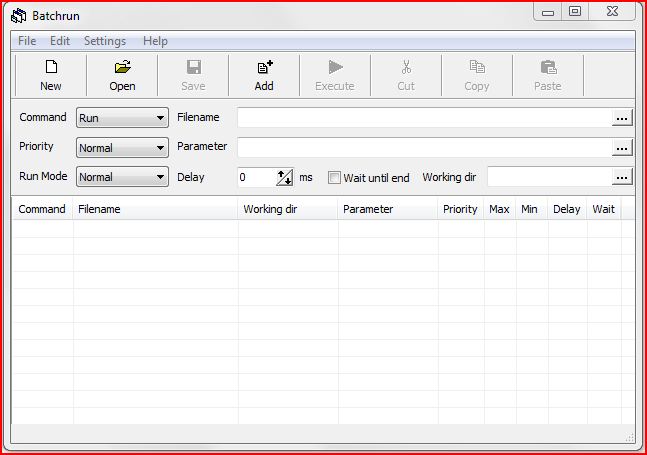Open the Help menu
This screenshot has width=647, height=455.
coord(155,41)
